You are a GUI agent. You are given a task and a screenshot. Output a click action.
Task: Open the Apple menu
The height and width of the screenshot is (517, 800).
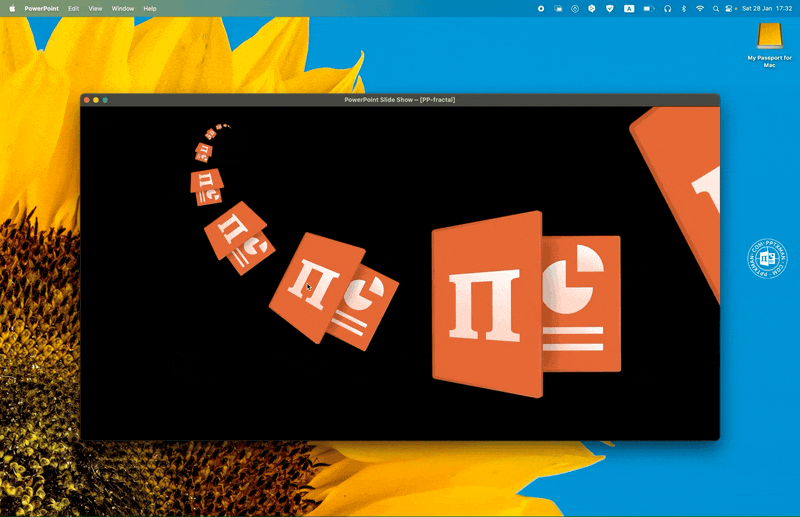[12, 8]
